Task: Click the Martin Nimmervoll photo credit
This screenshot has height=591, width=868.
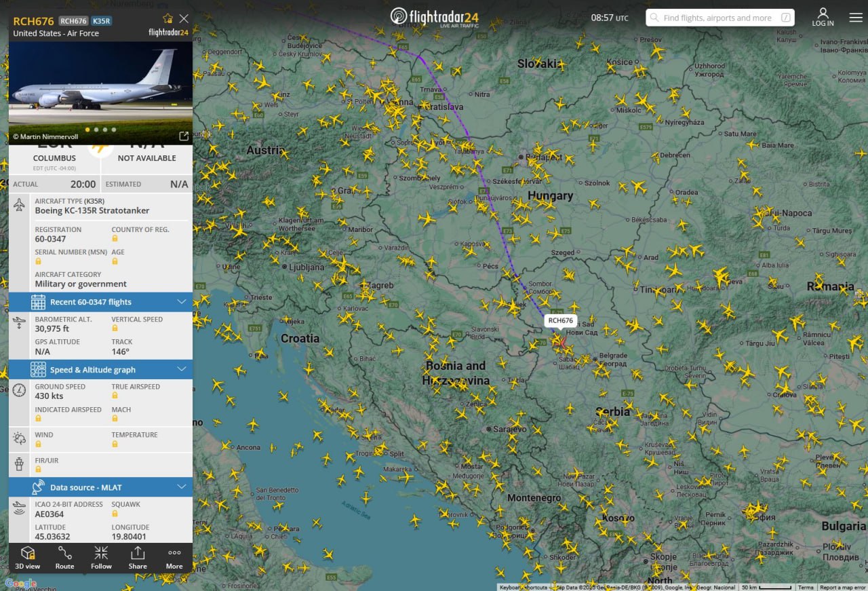Action: [x=45, y=136]
